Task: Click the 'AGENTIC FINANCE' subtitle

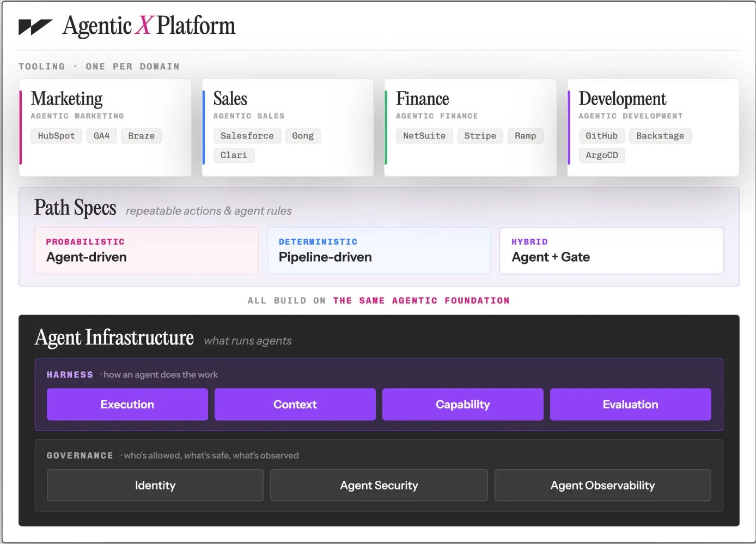Action: [437, 116]
